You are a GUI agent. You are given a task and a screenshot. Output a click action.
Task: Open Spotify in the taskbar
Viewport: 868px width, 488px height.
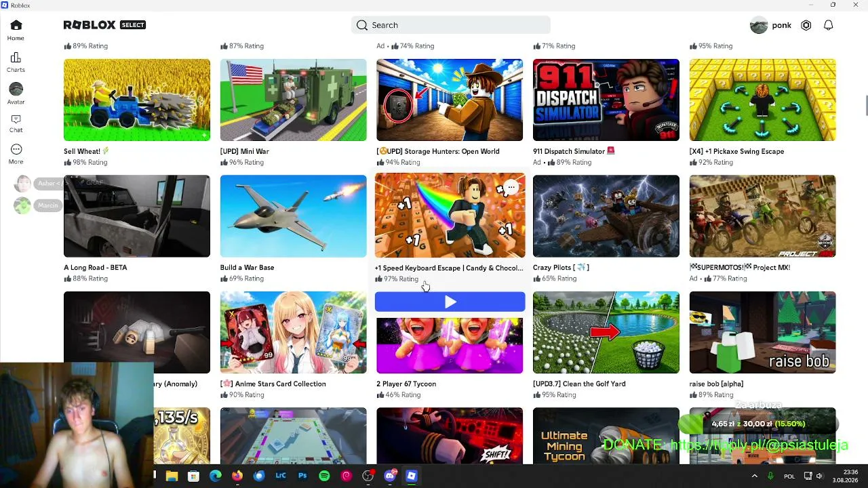point(324,476)
